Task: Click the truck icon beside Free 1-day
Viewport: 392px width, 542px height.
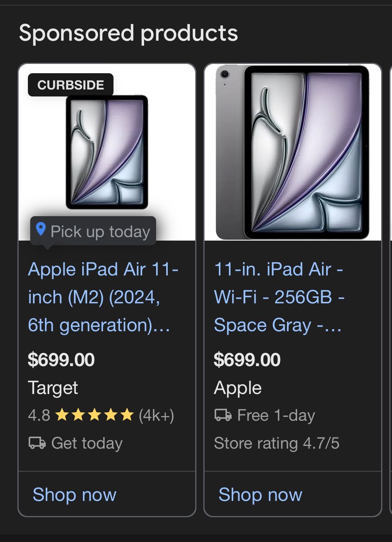Action: click(223, 415)
